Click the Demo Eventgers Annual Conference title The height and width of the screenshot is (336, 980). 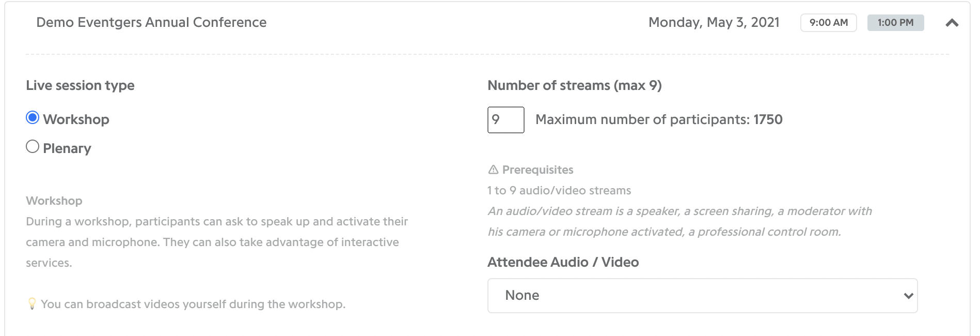click(x=151, y=22)
